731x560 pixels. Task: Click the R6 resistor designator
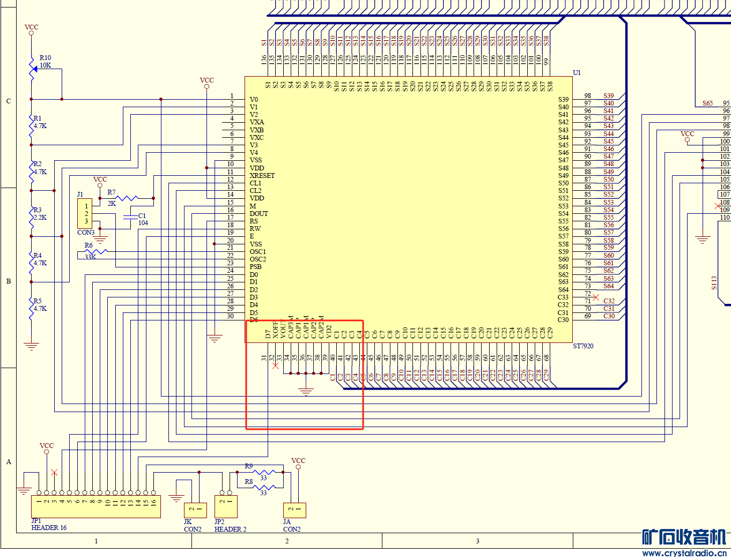point(88,245)
